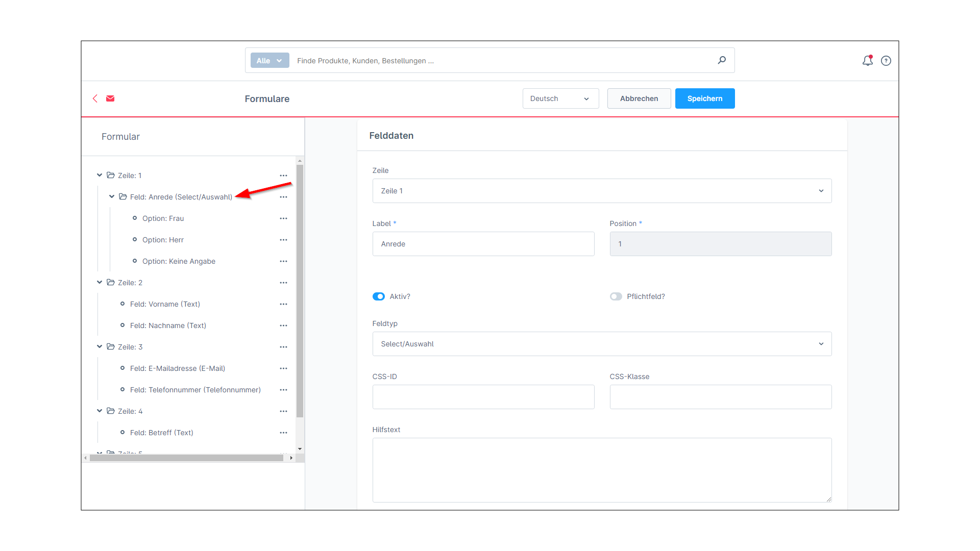Click the tree scroll-down arrow
The image size is (980, 551).
coord(300,449)
